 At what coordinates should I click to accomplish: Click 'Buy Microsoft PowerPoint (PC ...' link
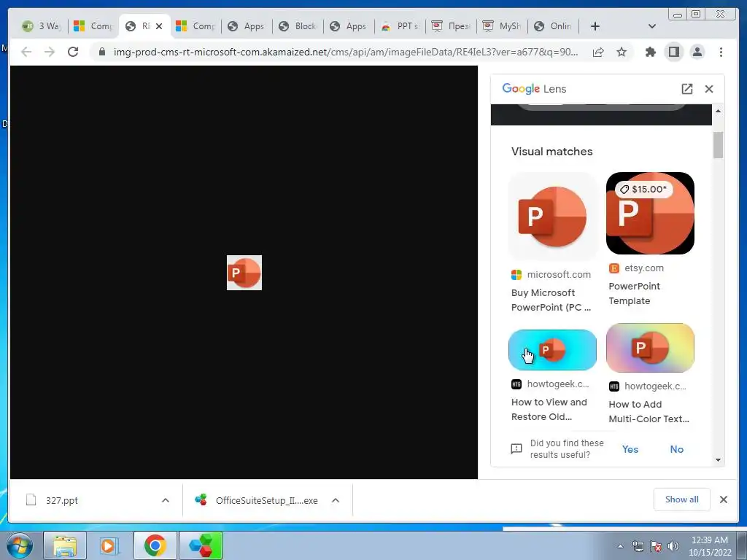click(551, 300)
